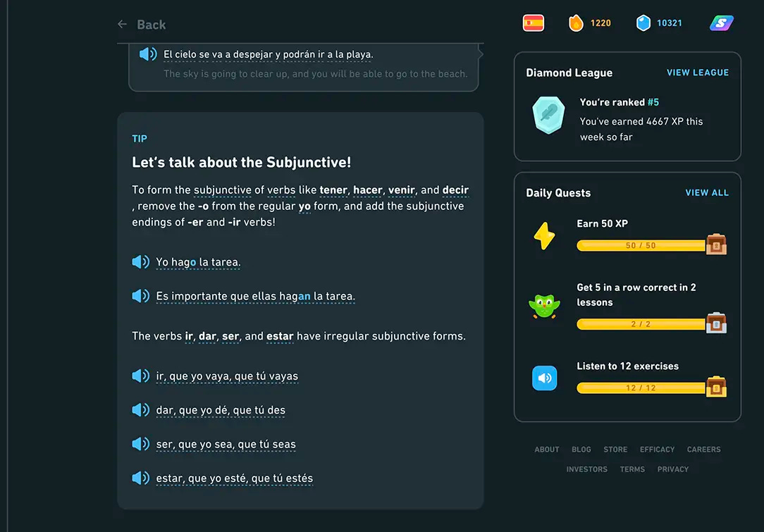Play audio for "El cielo se va a despejar"
Image resolution: width=764 pixels, height=532 pixels.
147,54
